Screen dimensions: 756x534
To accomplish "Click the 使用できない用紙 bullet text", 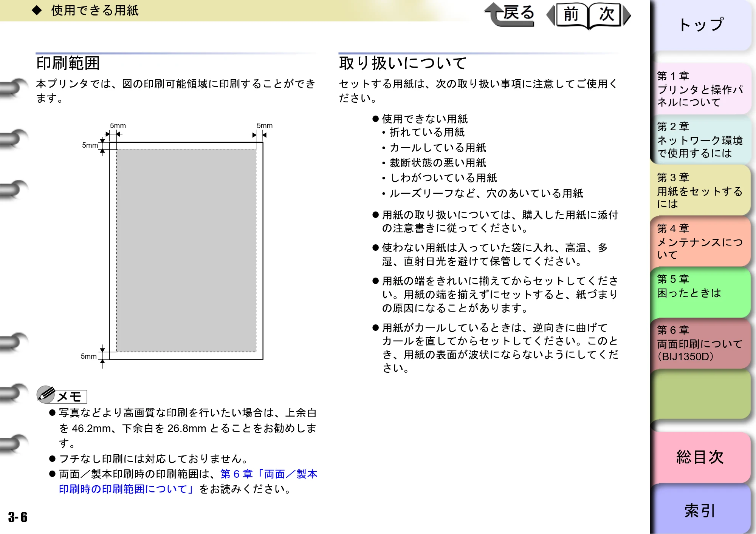I will click(x=424, y=119).
